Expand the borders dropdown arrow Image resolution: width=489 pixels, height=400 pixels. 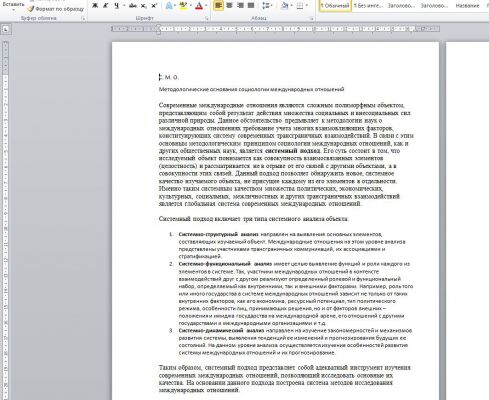pyautogui.click(x=307, y=5)
